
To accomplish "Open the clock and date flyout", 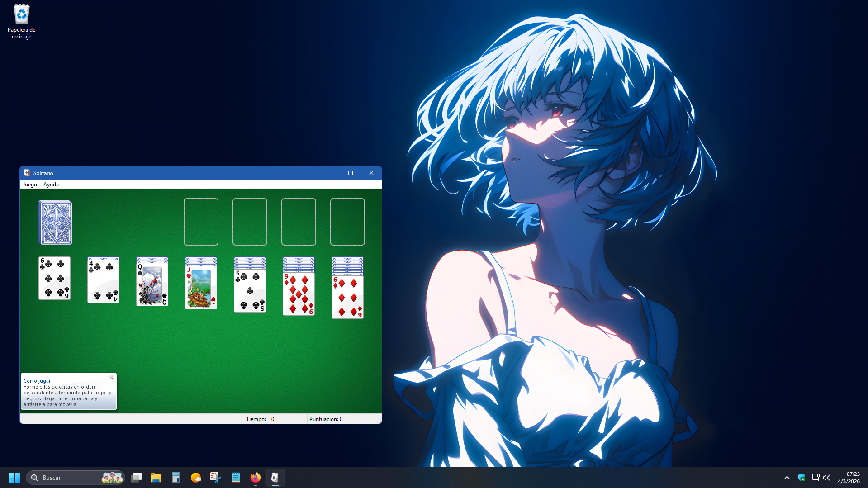I will click(x=849, y=478).
